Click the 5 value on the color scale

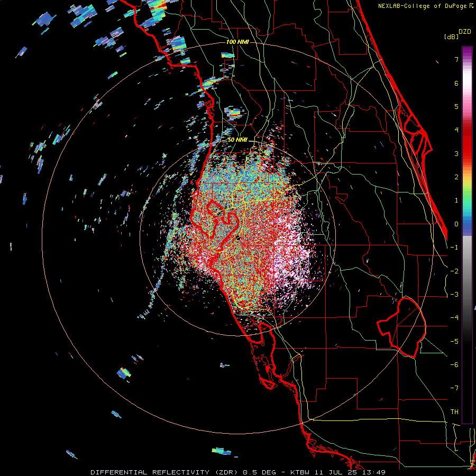click(456, 106)
